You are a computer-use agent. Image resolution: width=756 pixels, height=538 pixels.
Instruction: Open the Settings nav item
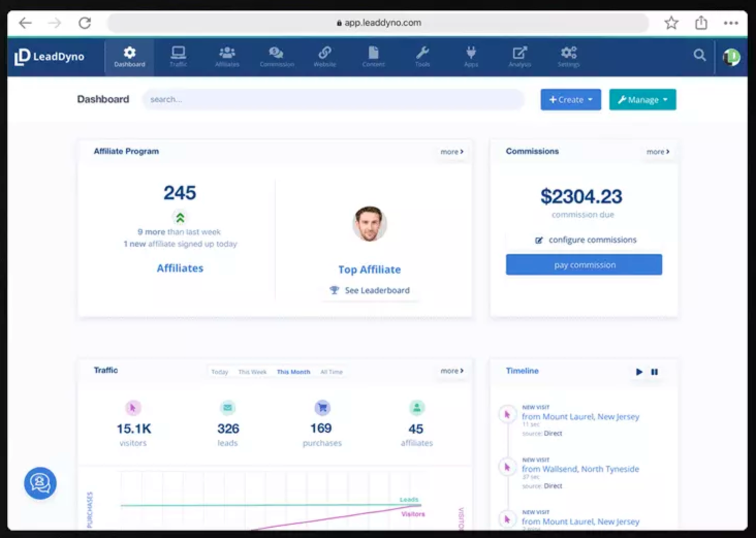coord(569,57)
